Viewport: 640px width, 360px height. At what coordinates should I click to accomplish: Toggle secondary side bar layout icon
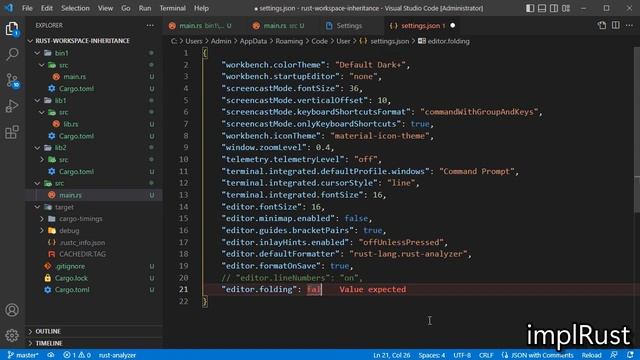pyautogui.click(x=554, y=8)
